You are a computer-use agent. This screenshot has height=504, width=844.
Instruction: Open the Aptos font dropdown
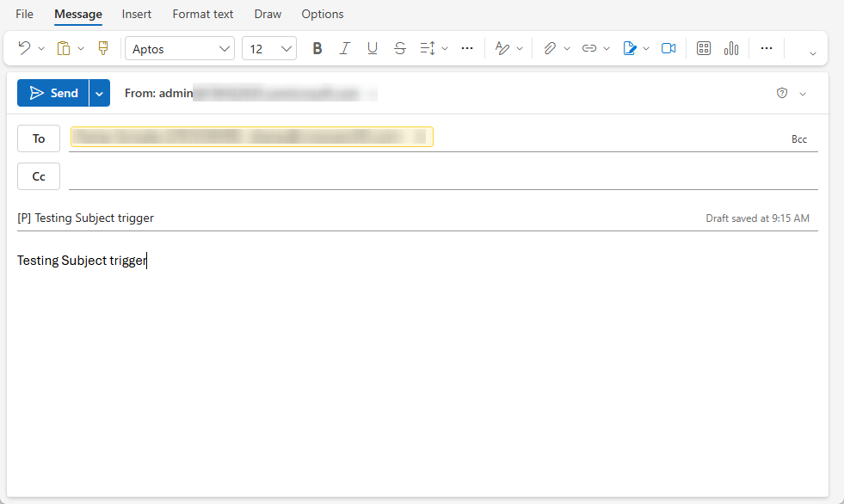(x=180, y=49)
